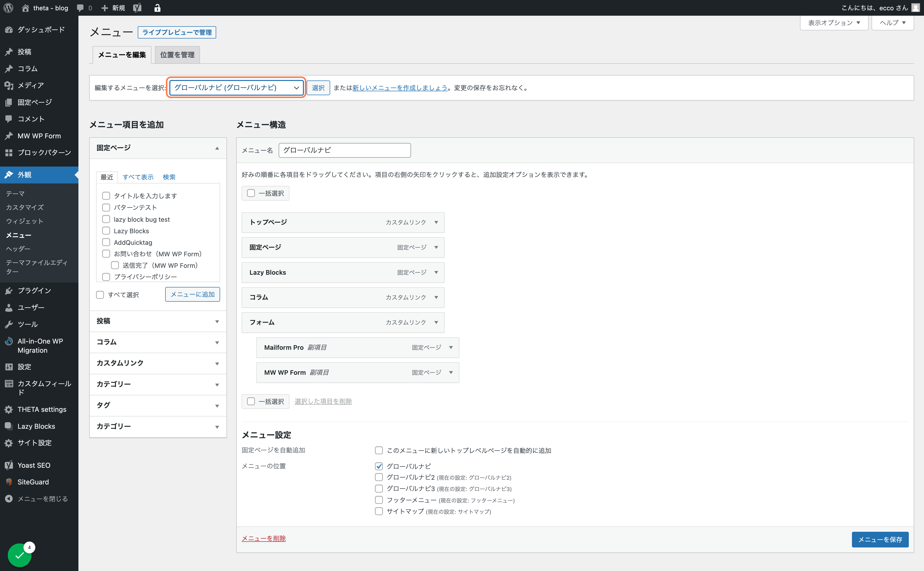Open the メディア media icon
Image resolution: width=924 pixels, height=571 pixels.
point(9,85)
